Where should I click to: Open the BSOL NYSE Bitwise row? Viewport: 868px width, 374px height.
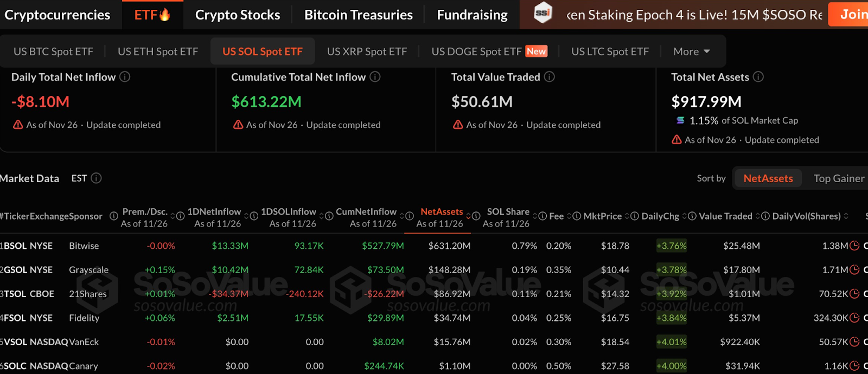pyautogui.click(x=434, y=246)
